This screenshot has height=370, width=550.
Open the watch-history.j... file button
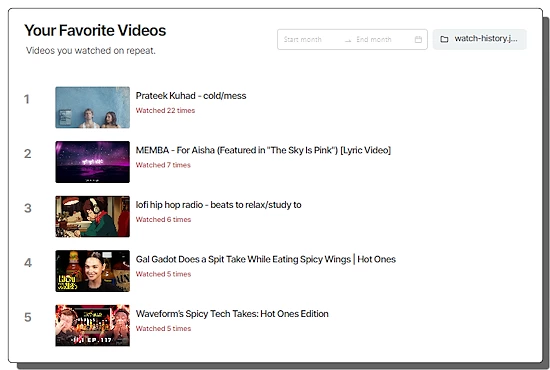pyautogui.click(x=479, y=39)
